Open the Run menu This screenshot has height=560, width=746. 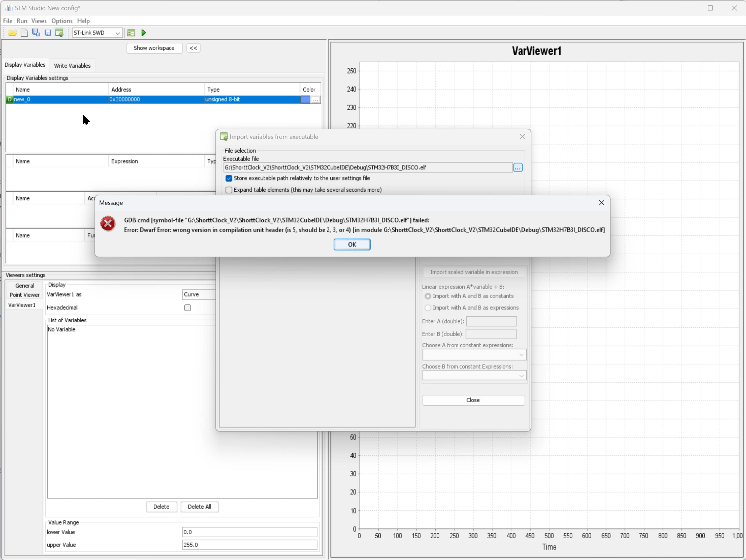tap(22, 21)
